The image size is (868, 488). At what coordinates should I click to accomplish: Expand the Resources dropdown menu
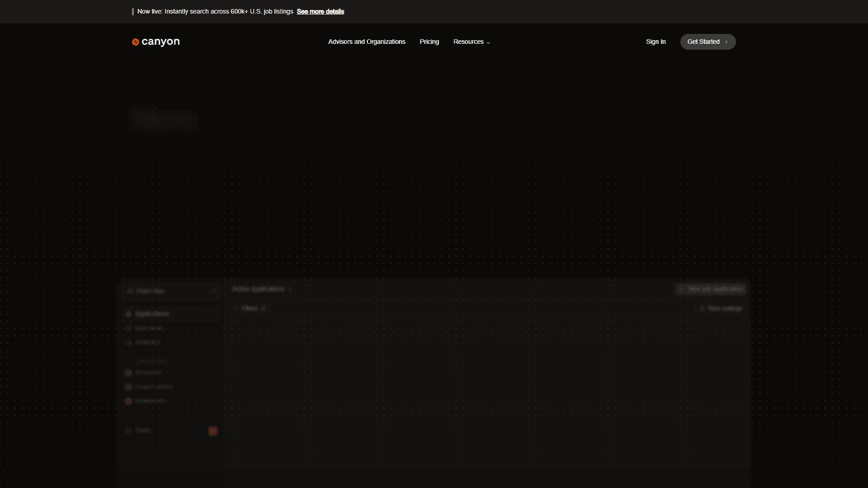click(x=472, y=42)
